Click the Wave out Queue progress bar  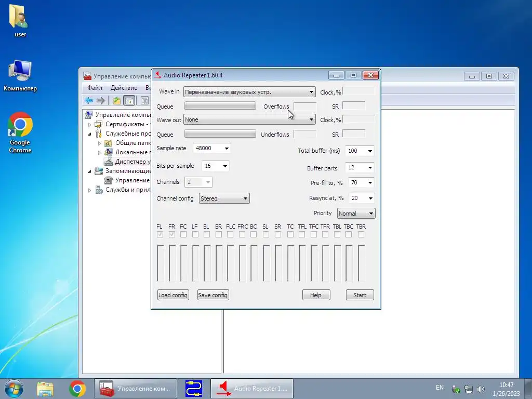(x=220, y=134)
